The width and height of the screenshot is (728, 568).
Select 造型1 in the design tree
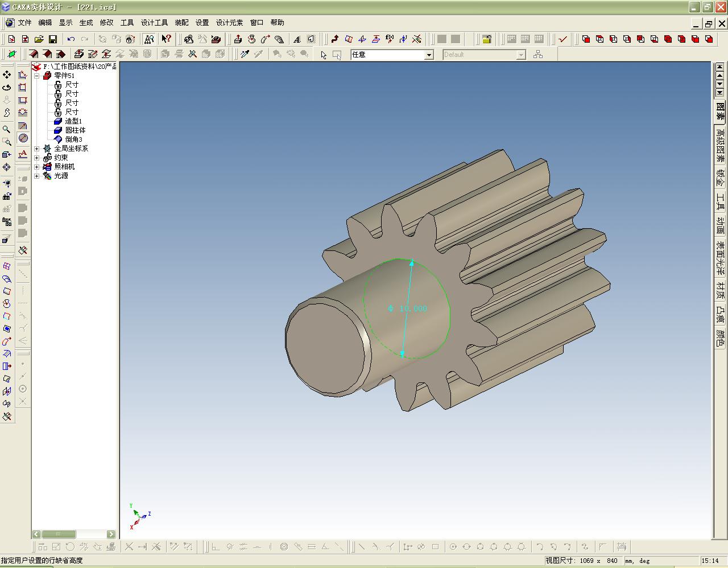tap(73, 121)
